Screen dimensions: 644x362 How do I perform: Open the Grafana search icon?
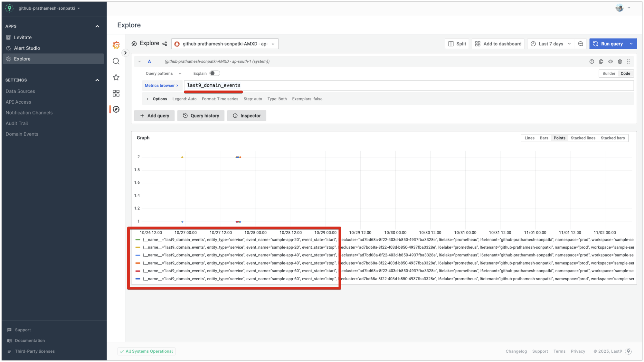(116, 61)
